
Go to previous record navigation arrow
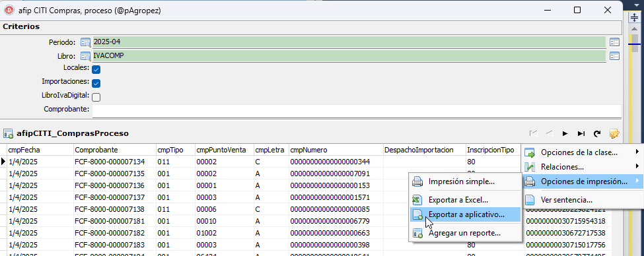coord(549,133)
